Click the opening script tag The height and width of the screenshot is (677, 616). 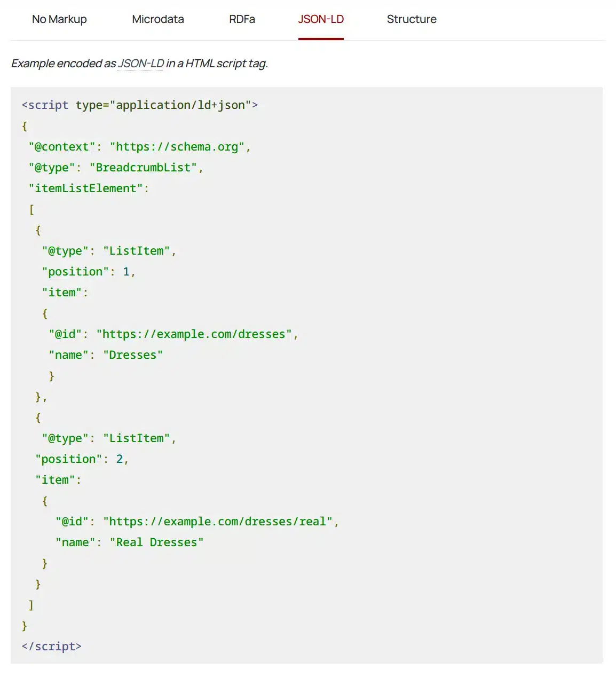point(139,105)
